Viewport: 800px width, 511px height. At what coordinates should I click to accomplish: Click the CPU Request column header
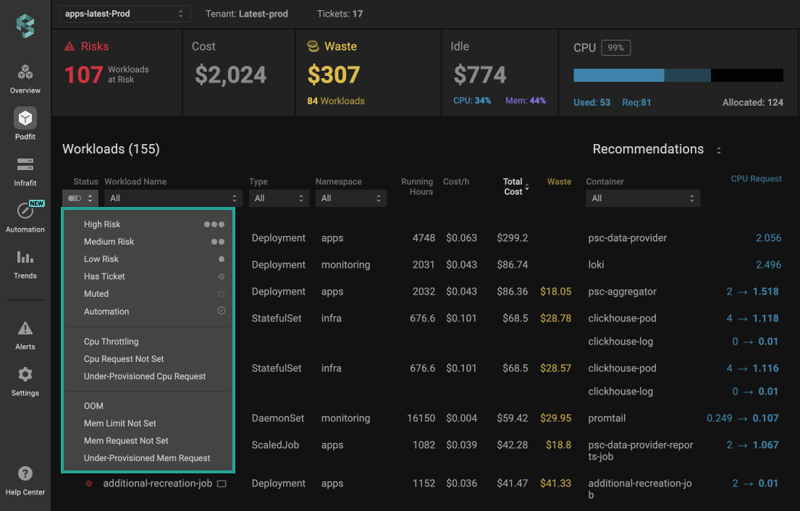pyautogui.click(x=756, y=179)
